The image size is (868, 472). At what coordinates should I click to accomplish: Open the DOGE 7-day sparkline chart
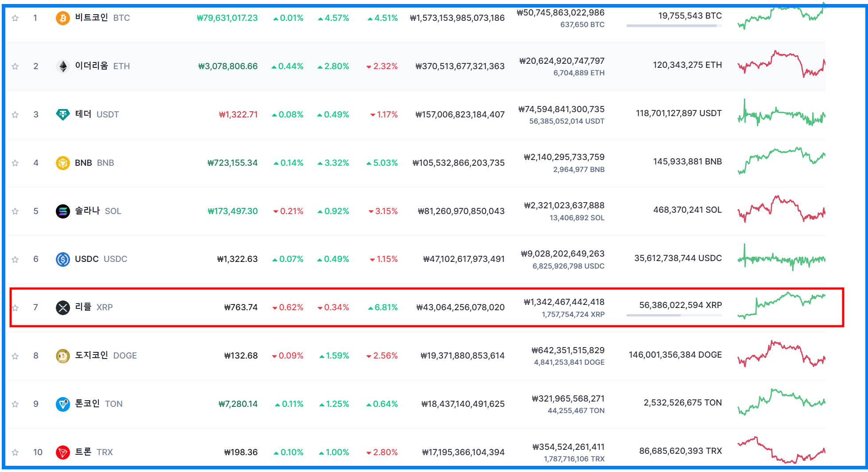[781, 354]
